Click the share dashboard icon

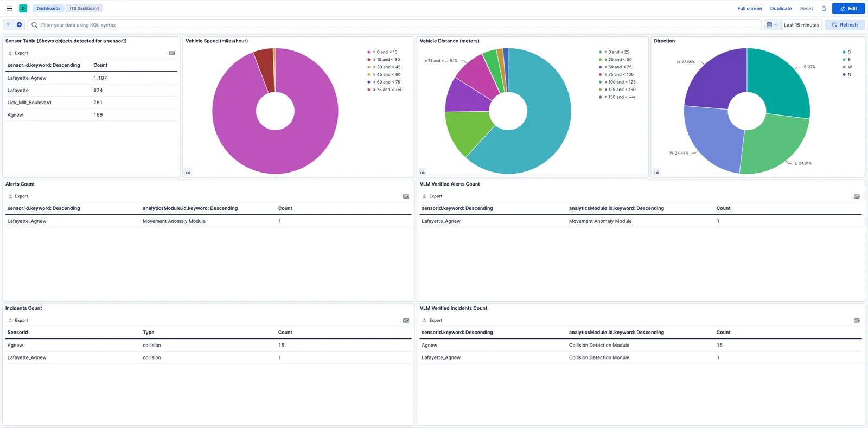[x=824, y=9]
